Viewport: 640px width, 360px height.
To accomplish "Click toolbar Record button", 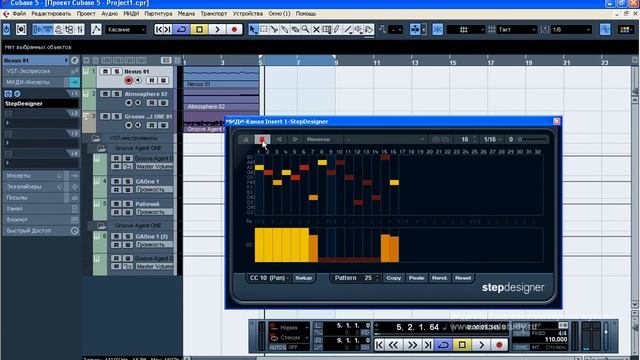I will click(x=234, y=29).
